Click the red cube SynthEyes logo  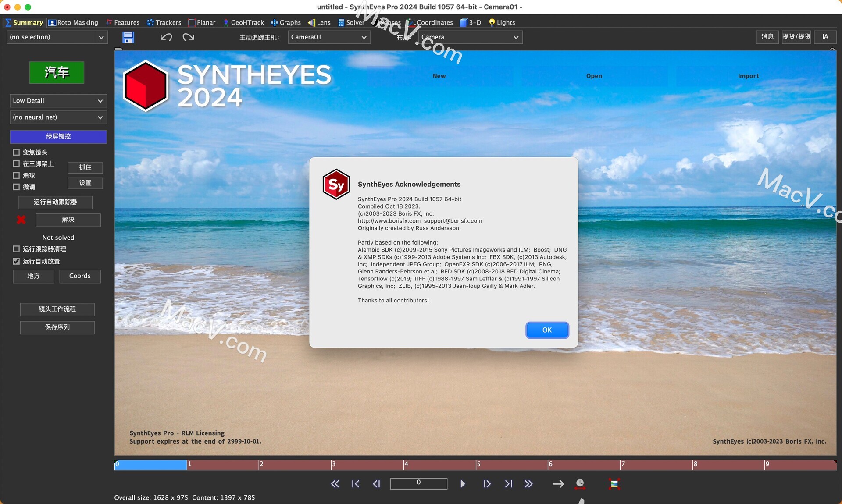coord(146,85)
